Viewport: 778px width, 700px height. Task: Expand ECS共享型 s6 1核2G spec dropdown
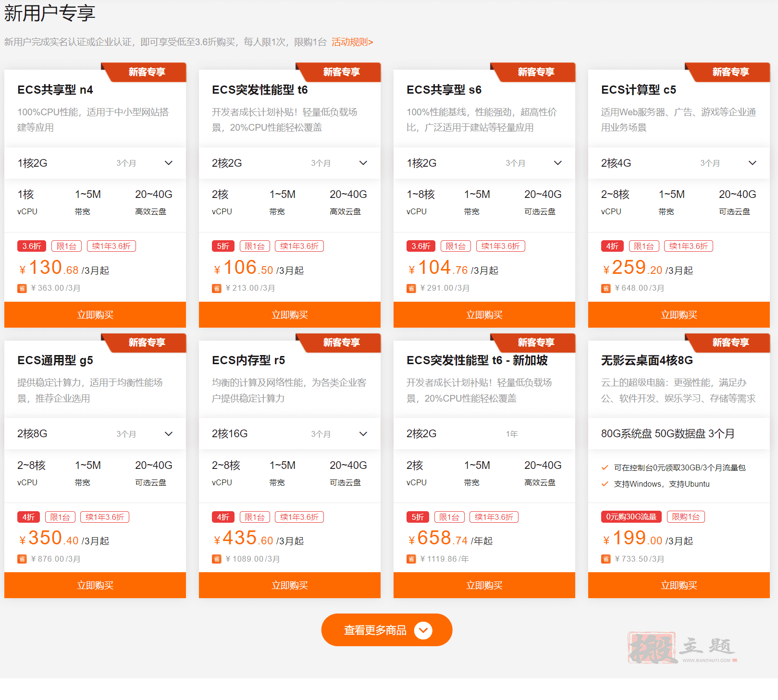click(x=484, y=163)
